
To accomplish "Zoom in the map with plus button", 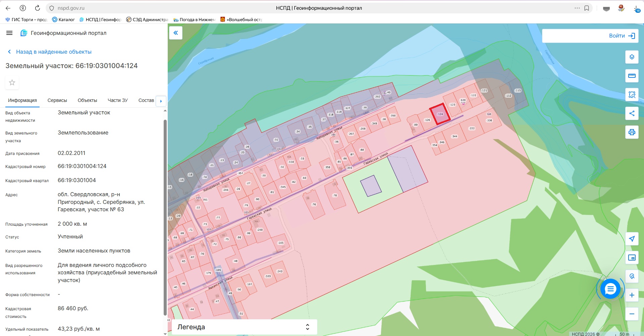I will tap(632, 295).
